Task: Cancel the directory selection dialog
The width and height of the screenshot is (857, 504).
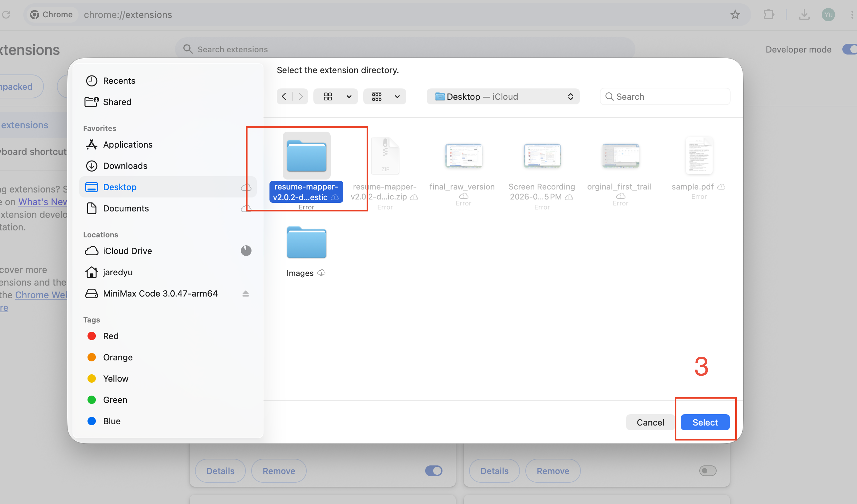Action: (x=650, y=422)
